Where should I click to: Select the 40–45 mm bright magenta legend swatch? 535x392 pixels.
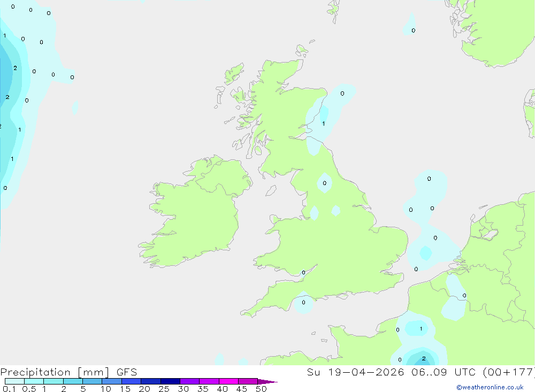pyautogui.click(x=228, y=381)
